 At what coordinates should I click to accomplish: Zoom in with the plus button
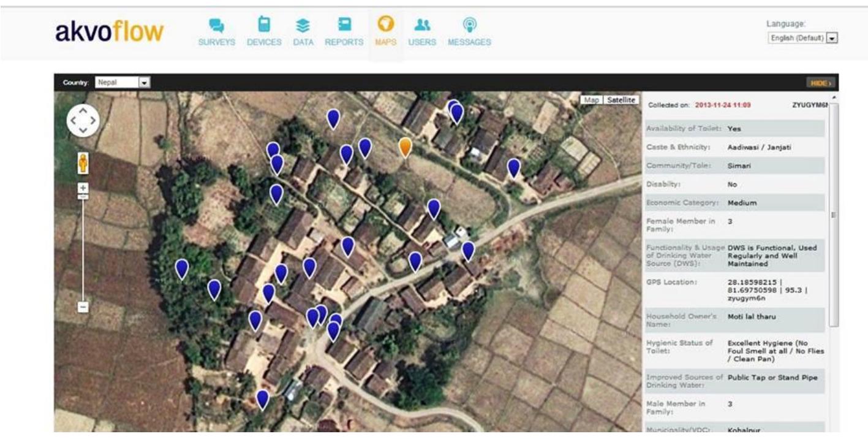[x=83, y=188]
